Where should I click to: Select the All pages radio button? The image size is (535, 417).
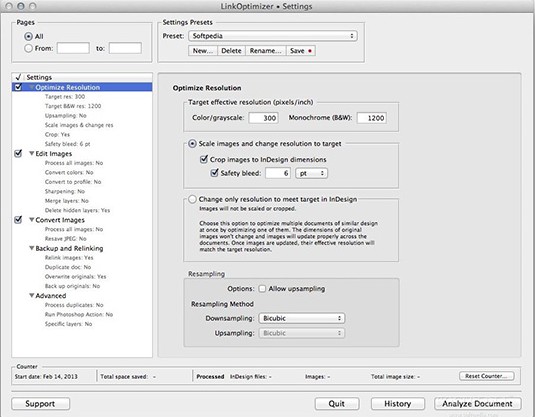29,36
